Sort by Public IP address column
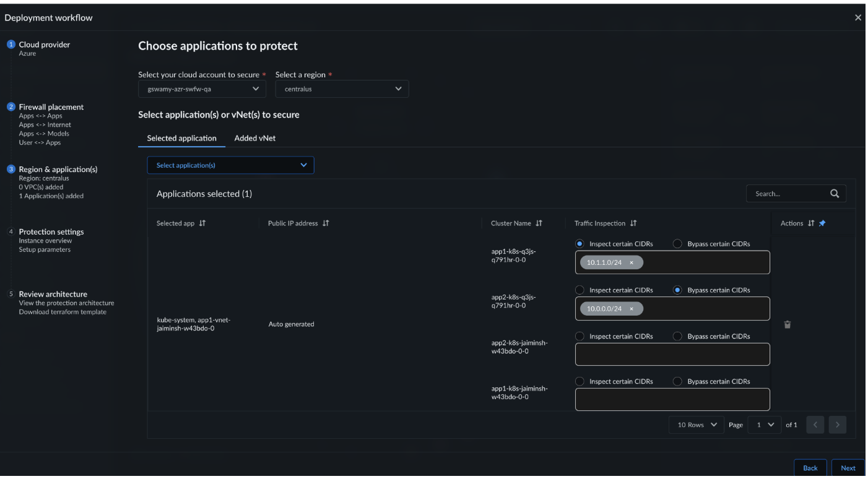 coord(326,223)
